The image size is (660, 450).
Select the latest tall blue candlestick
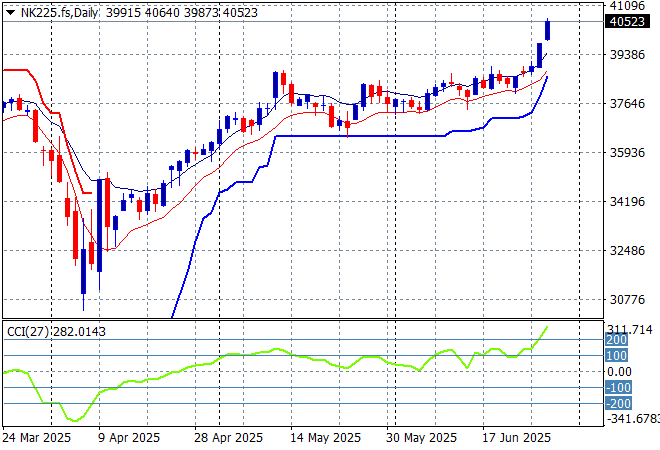click(547, 30)
